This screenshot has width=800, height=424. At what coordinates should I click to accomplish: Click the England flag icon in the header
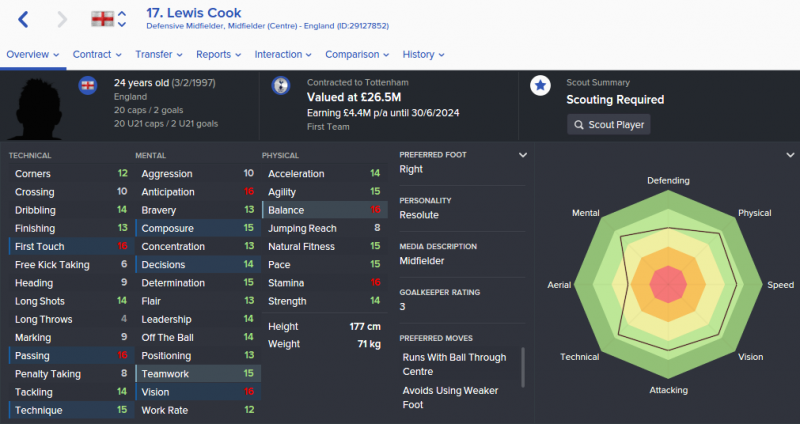102,19
